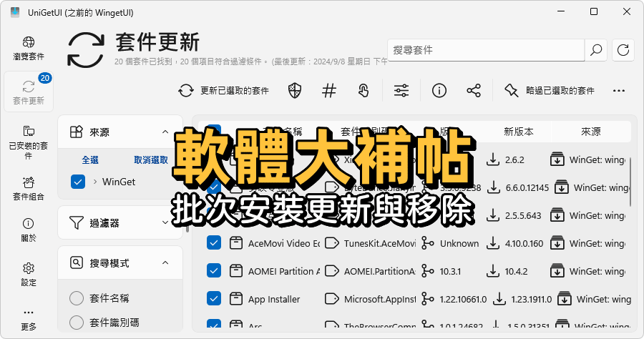Screen dimensions: 644x339
Task: Open the 設定 settings page
Action: (29, 275)
